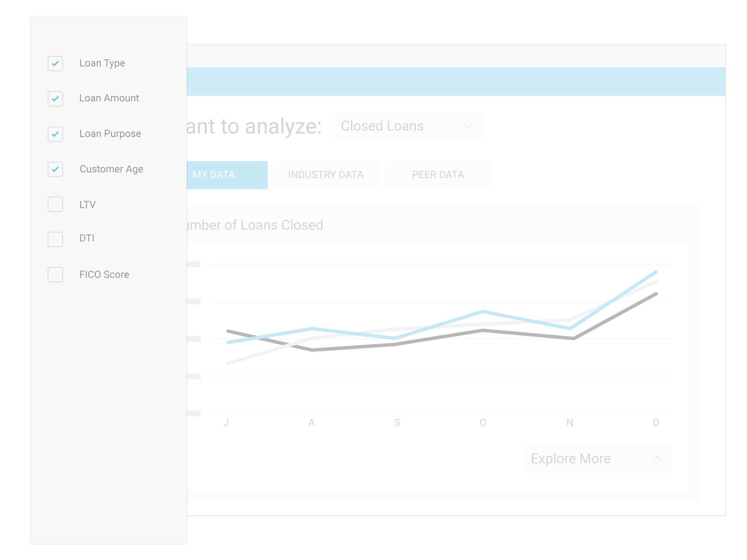This screenshot has width=747, height=560.
Task: Uncheck the Loan Type checkbox
Action: tap(55, 64)
